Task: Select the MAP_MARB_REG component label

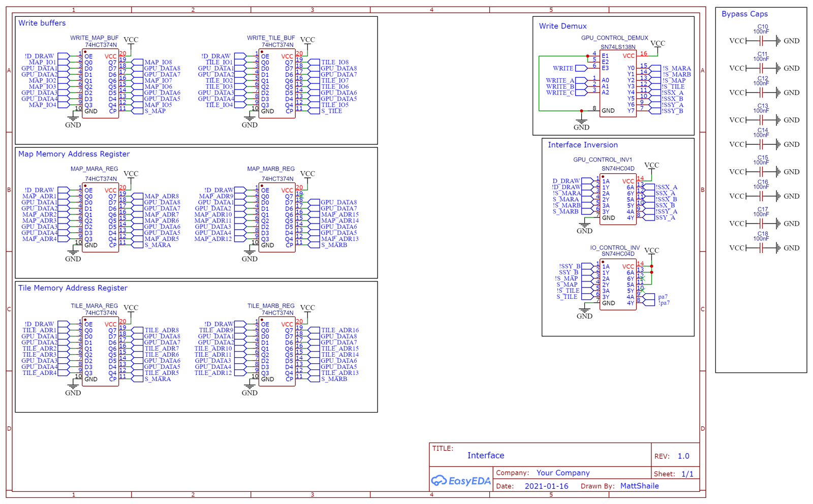Action: pyautogui.click(x=271, y=169)
